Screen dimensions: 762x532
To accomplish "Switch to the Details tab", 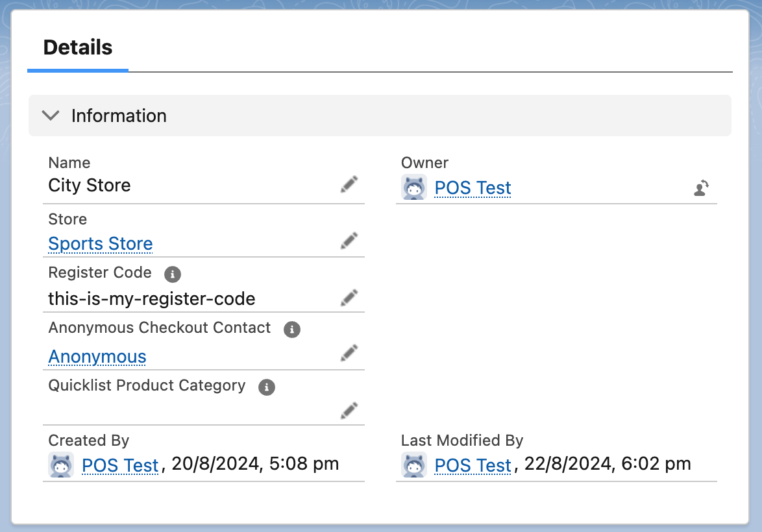I will click(x=78, y=47).
